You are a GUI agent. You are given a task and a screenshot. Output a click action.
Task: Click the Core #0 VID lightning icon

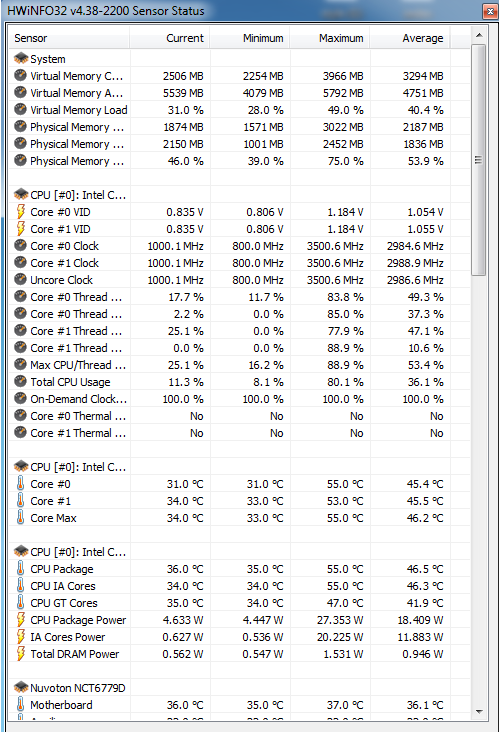point(21,211)
